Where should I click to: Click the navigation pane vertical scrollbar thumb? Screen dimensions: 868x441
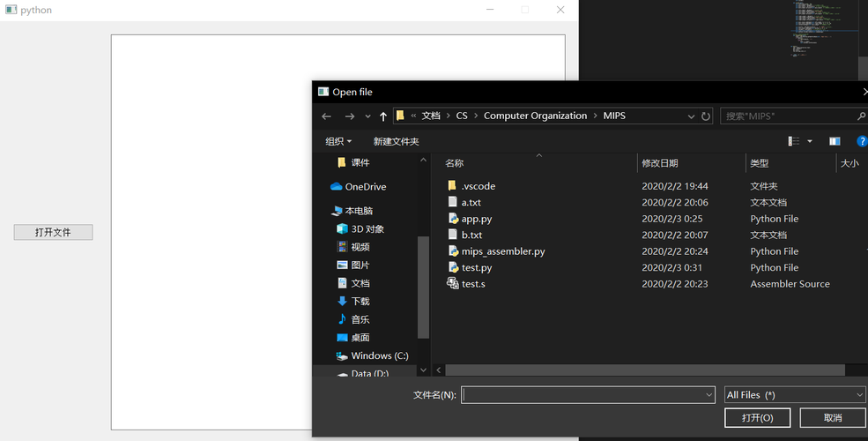[424, 287]
